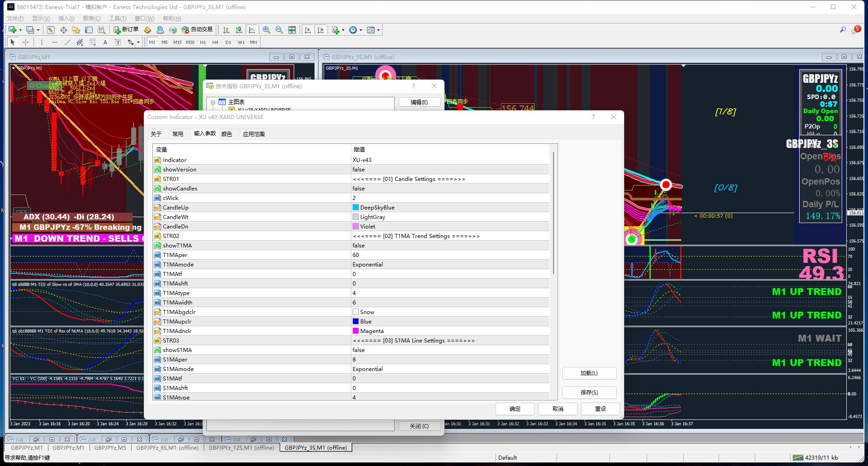Image resolution: width=868 pixels, height=466 pixels.
Task: Switch chart to candlestick display
Action: point(239,30)
